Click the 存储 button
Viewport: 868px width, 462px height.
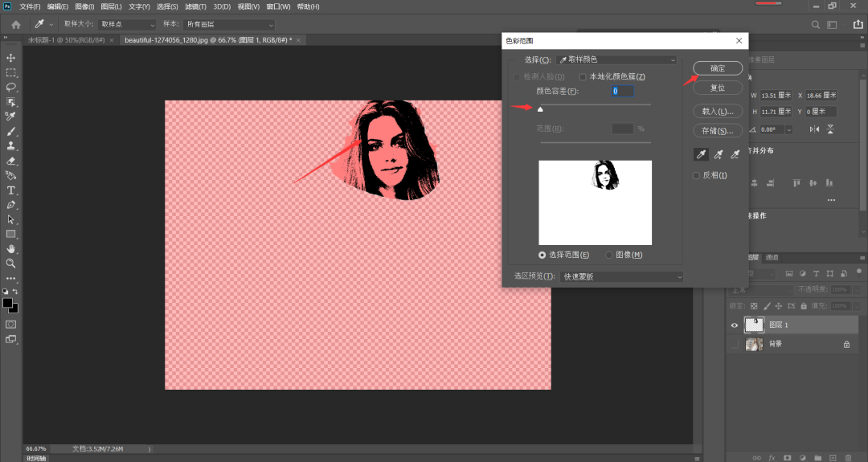click(717, 130)
